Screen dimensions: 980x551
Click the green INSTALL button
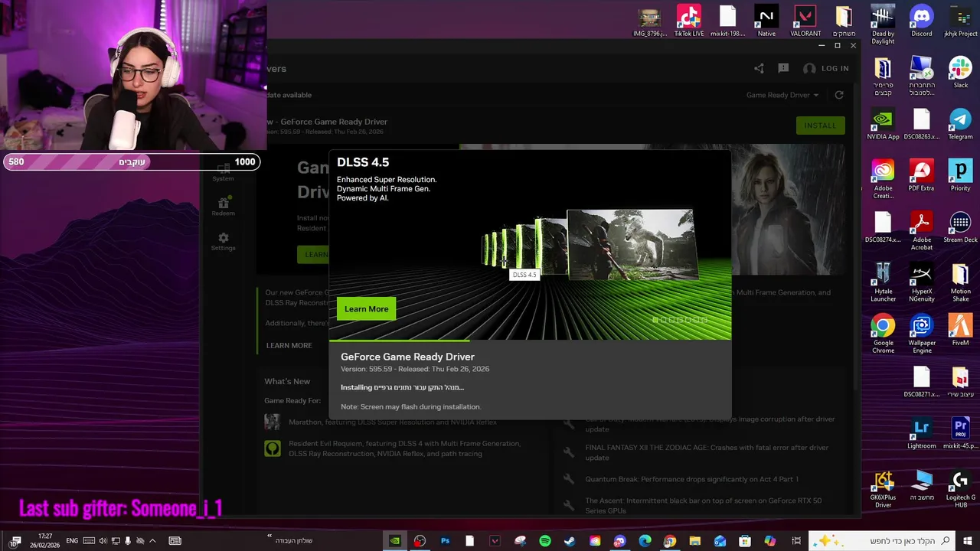[820, 126]
